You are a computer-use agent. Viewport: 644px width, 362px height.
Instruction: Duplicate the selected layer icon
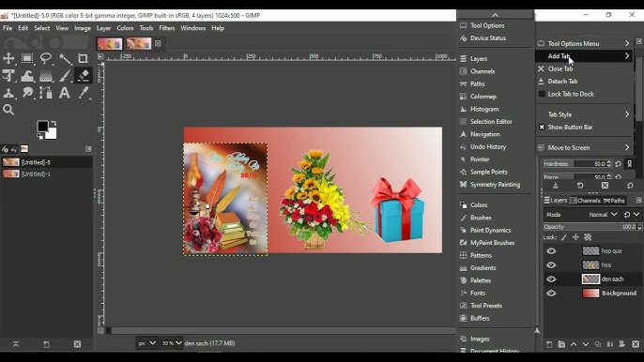click(598, 344)
